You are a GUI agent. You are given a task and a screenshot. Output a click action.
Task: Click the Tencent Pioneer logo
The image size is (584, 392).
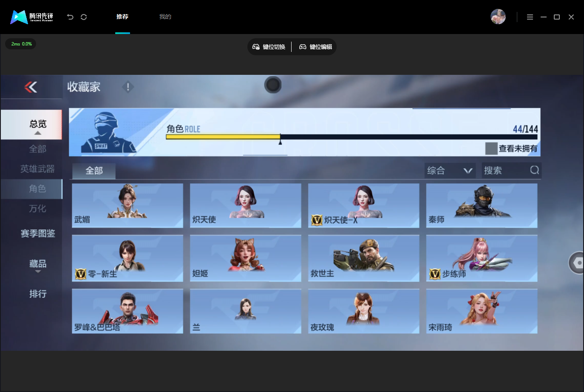(32, 17)
